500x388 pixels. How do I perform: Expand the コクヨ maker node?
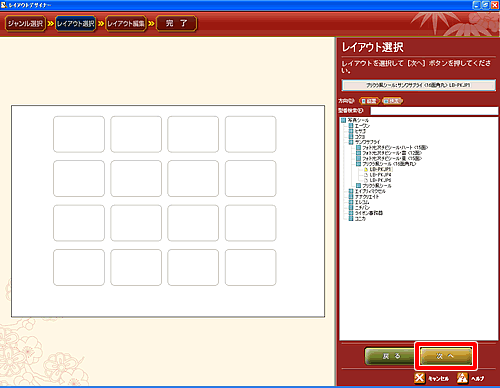coord(351,137)
